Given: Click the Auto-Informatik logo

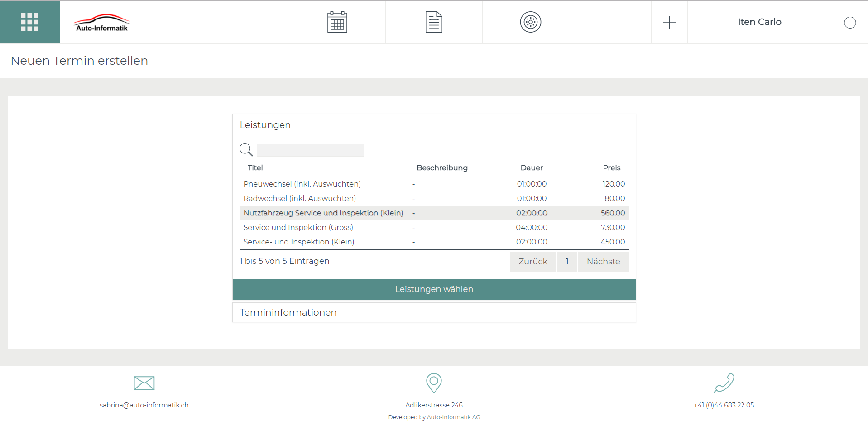Looking at the screenshot, I should point(102,23).
